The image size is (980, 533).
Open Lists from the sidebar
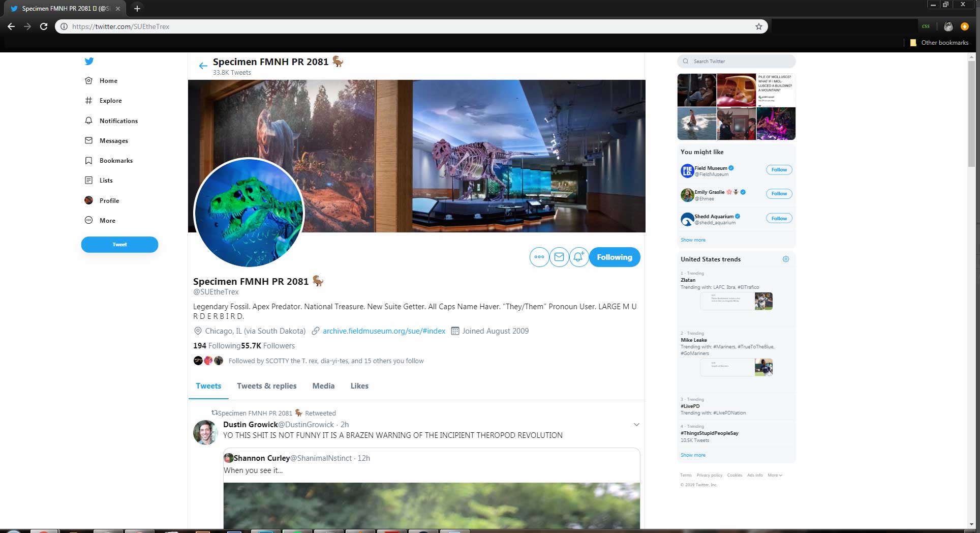[x=99, y=180]
